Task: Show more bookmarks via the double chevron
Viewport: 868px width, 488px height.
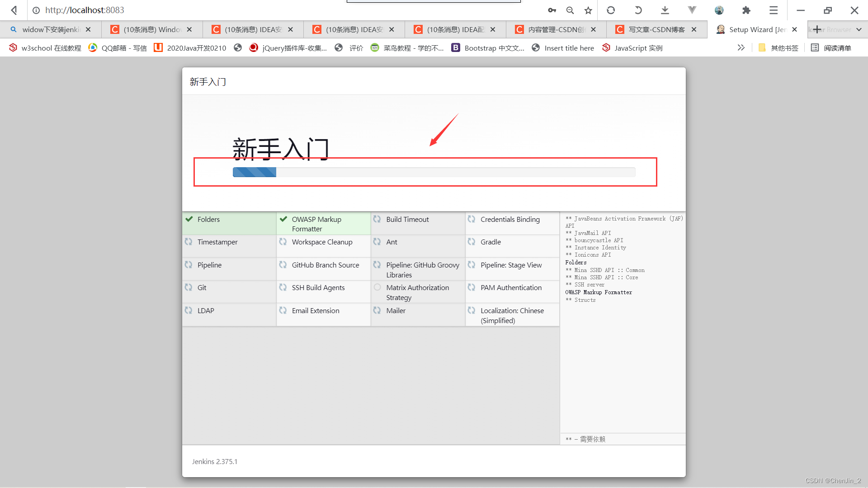Action: pos(741,47)
